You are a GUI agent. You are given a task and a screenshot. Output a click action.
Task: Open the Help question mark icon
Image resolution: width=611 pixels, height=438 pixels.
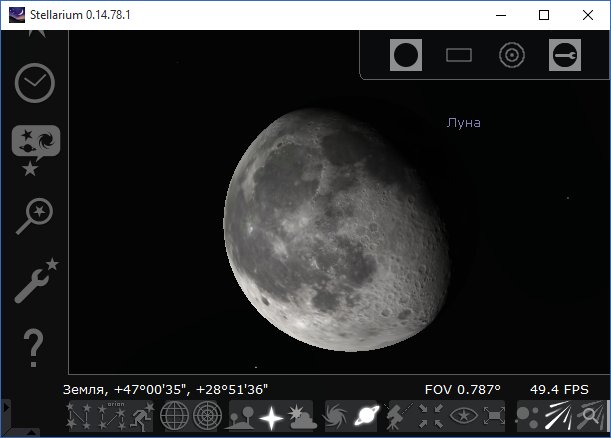pos(34,346)
